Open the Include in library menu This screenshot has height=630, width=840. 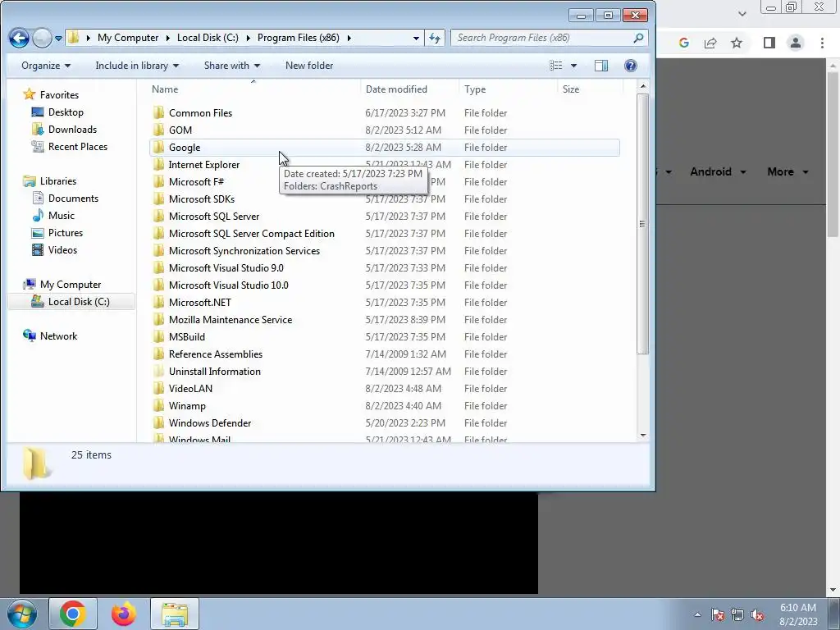coord(137,66)
